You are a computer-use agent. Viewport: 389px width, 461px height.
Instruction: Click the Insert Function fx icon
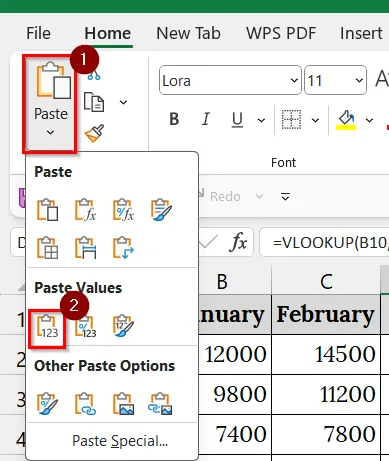click(238, 242)
